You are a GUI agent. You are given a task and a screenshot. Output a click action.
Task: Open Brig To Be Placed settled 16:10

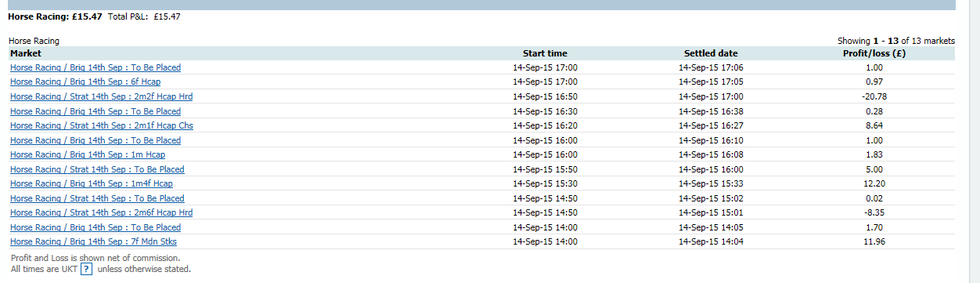pos(95,140)
